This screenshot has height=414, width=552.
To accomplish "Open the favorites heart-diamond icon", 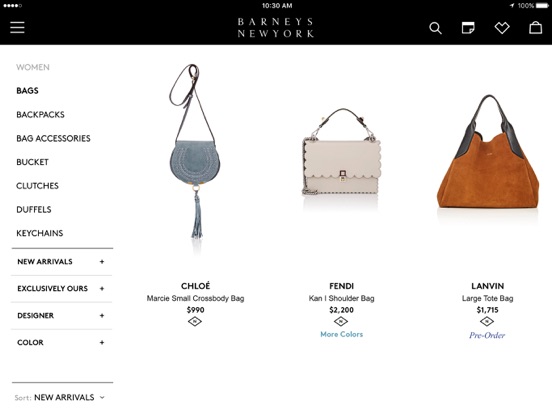I will (x=502, y=27).
